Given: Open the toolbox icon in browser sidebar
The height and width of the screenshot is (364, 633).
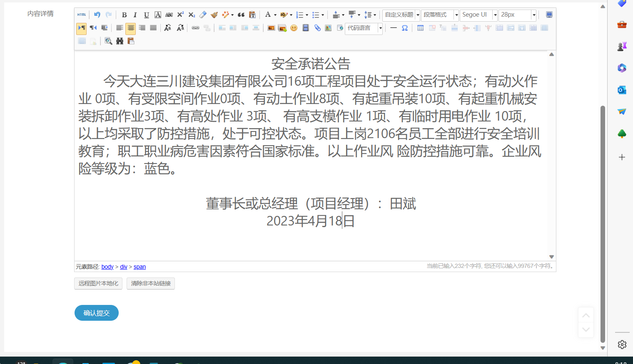Looking at the screenshot, I should click(622, 25).
